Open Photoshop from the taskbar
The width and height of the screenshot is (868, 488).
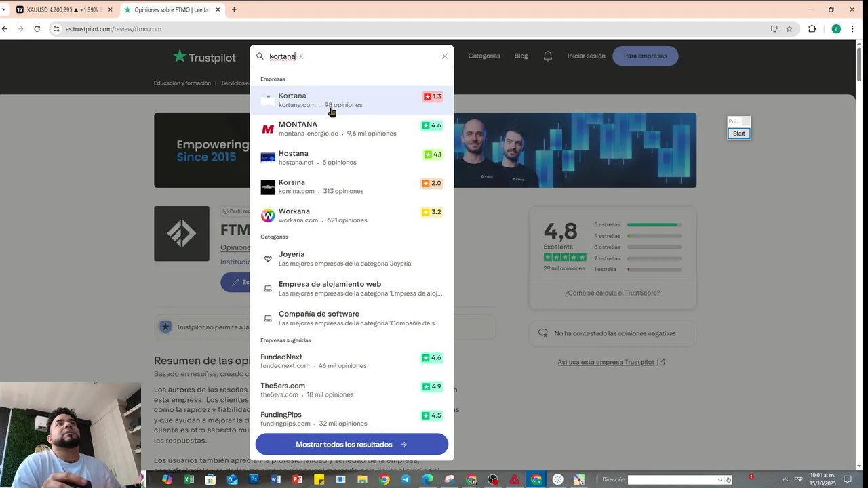tap(254, 479)
